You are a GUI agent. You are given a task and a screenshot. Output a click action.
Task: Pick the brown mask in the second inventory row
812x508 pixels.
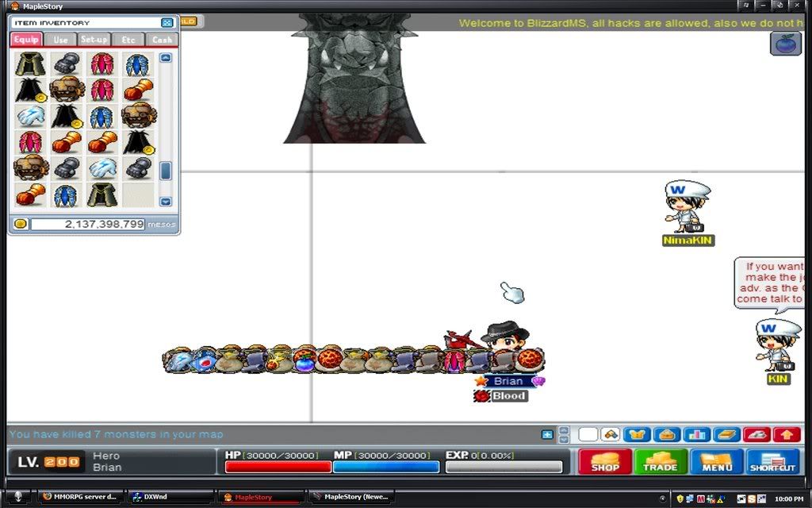(67, 90)
